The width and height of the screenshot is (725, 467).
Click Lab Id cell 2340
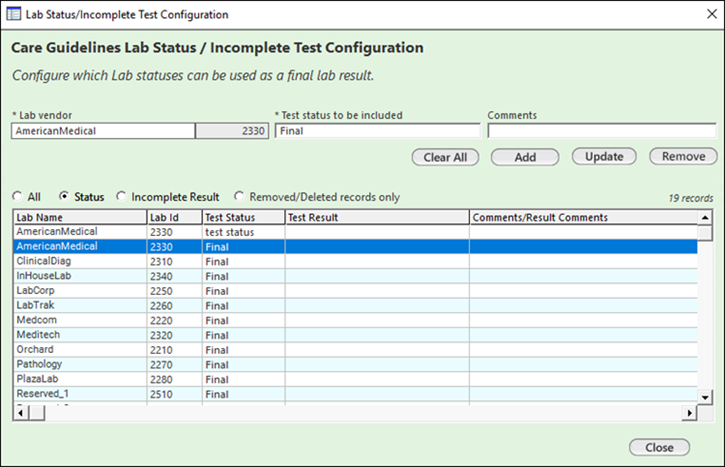(x=174, y=276)
